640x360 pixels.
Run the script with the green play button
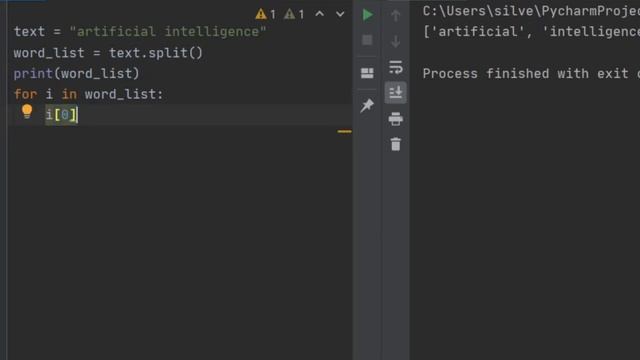coord(367,15)
